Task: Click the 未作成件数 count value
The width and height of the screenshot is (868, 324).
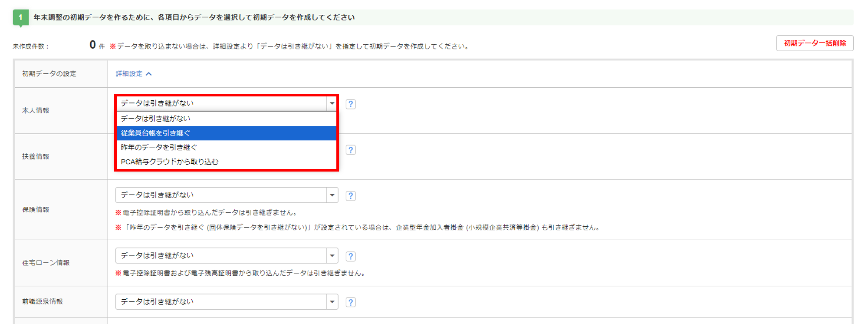Action: (92, 45)
